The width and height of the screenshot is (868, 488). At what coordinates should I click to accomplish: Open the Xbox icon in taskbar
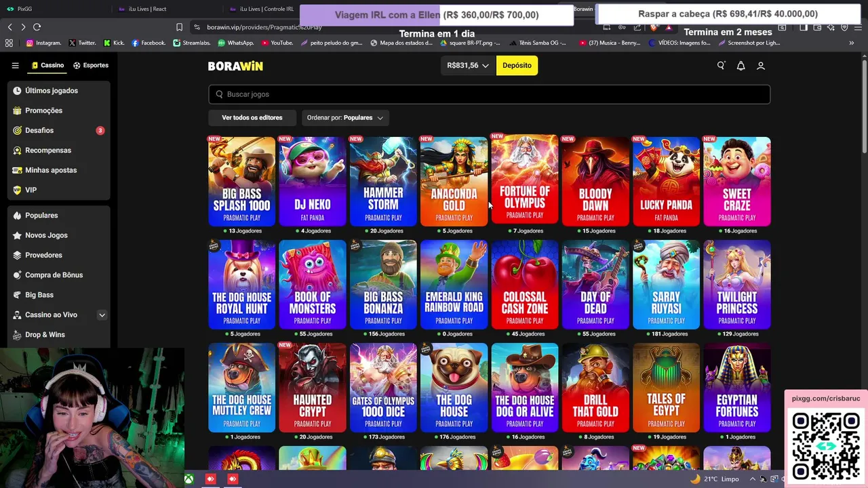[x=189, y=479]
